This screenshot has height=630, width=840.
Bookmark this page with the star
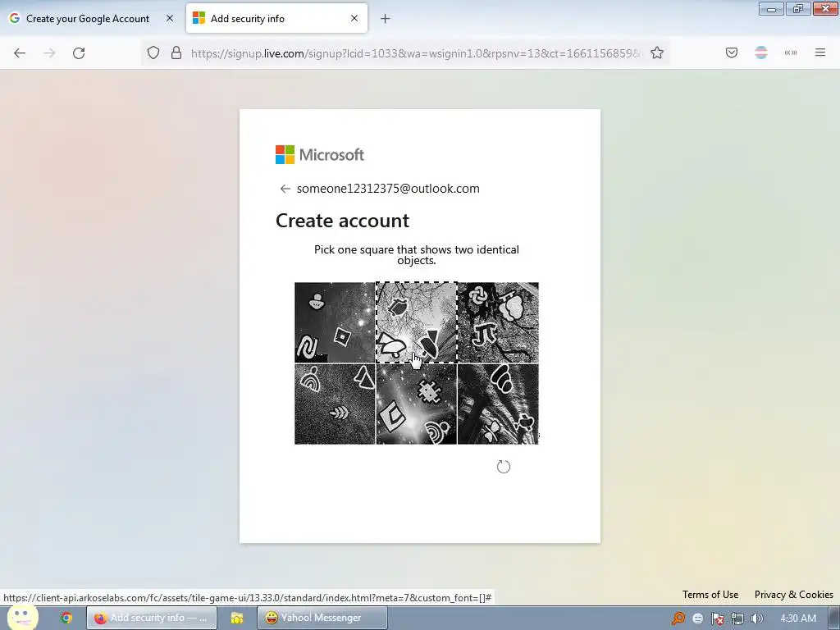coord(657,53)
